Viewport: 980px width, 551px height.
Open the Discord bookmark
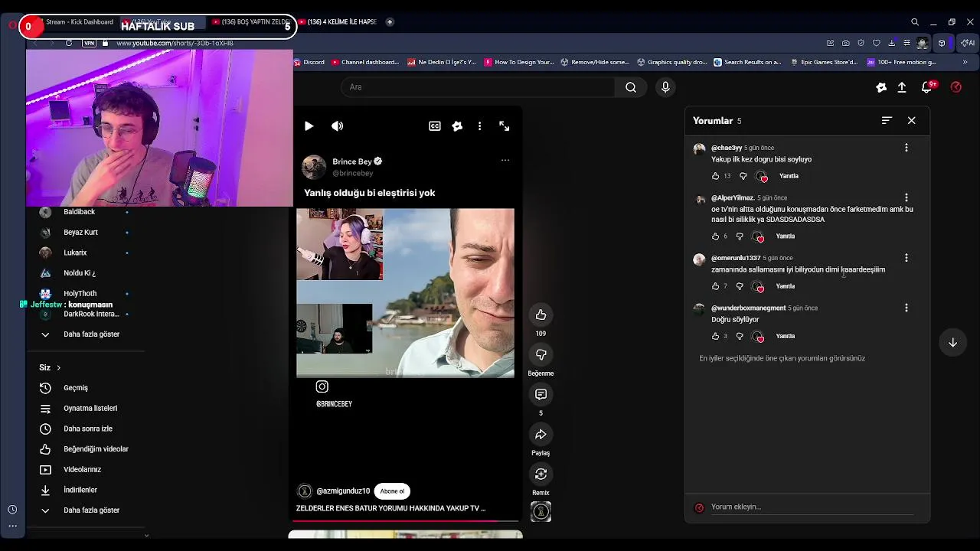coord(309,62)
